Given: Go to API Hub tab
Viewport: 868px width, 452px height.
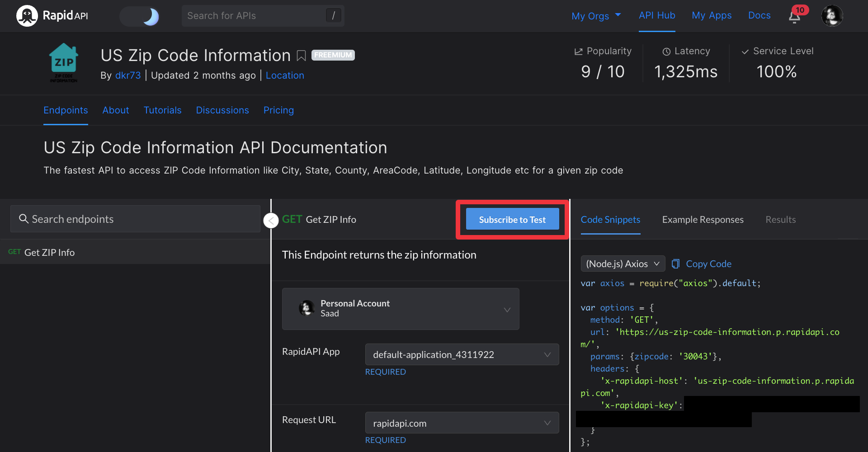Looking at the screenshot, I should pos(657,15).
